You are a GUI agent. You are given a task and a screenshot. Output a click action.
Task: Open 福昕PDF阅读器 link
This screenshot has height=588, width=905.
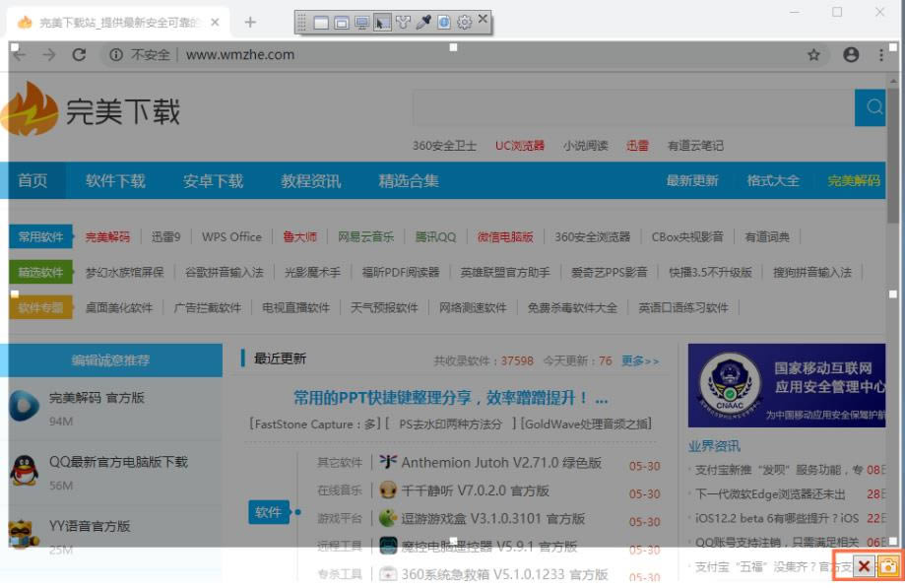pos(400,272)
